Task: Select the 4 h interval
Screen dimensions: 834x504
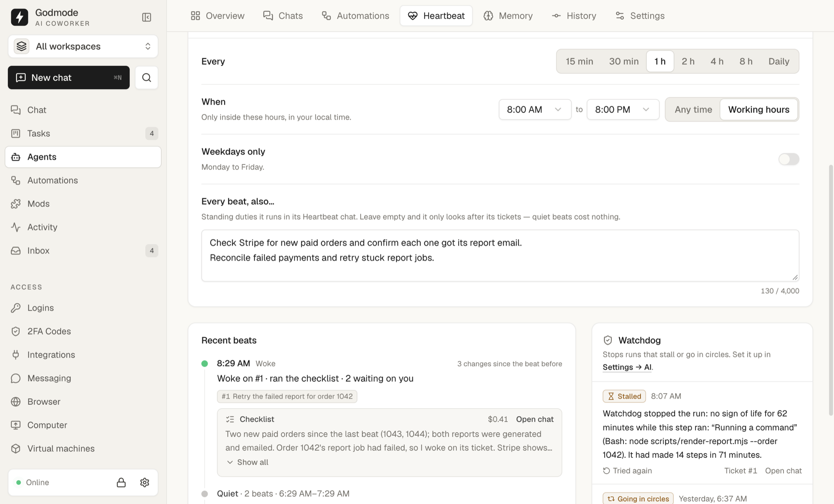Action: point(717,61)
